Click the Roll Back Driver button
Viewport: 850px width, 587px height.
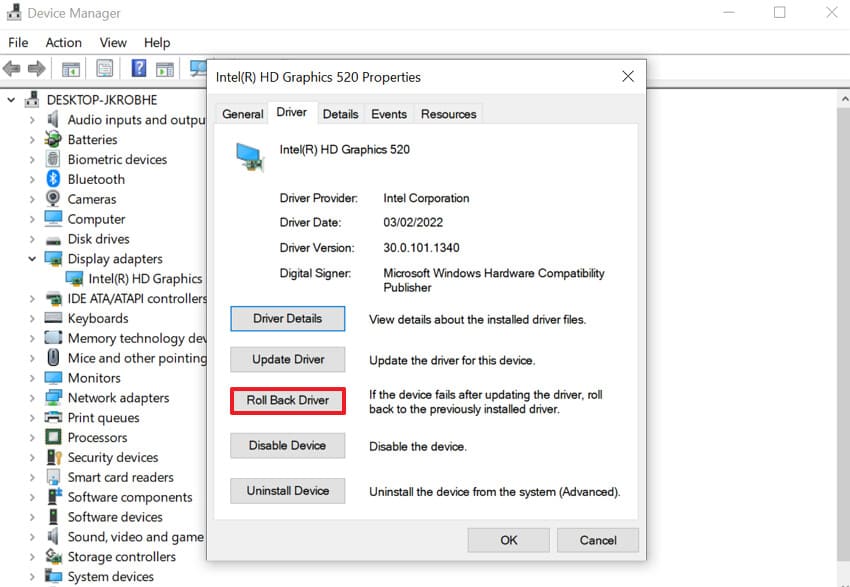point(287,401)
